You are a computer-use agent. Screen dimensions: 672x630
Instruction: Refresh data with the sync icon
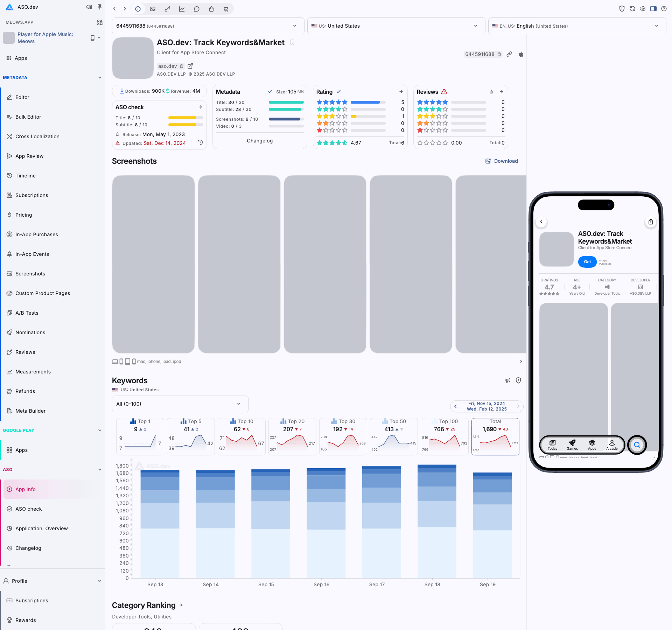point(632,9)
